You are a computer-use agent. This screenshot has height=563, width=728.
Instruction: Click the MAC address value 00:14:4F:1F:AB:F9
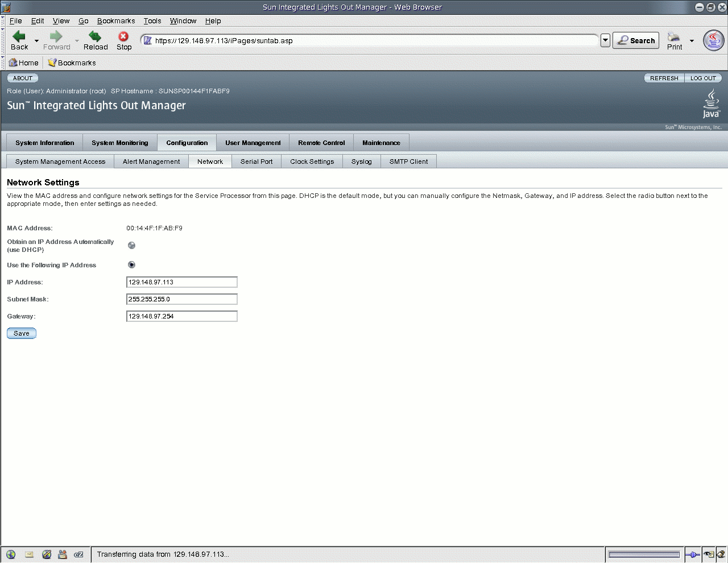[x=154, y=228]
